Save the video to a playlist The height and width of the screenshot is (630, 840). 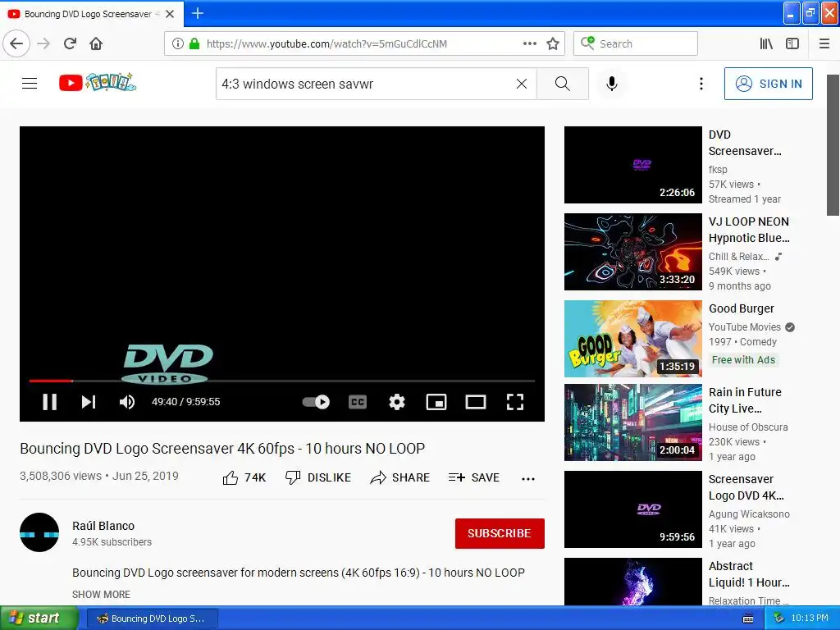pos(473,477)
